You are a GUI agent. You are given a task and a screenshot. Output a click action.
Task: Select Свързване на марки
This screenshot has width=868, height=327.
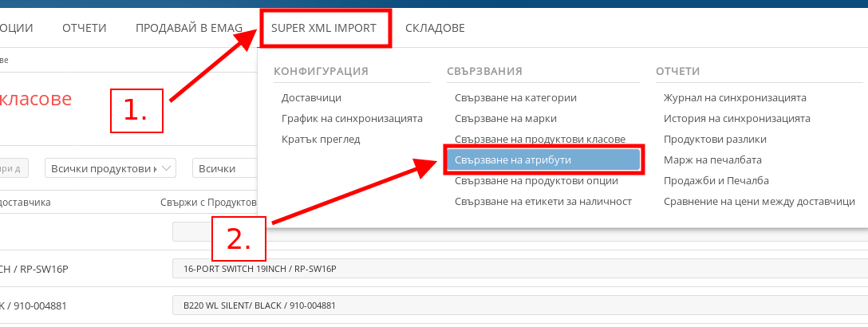504,119
